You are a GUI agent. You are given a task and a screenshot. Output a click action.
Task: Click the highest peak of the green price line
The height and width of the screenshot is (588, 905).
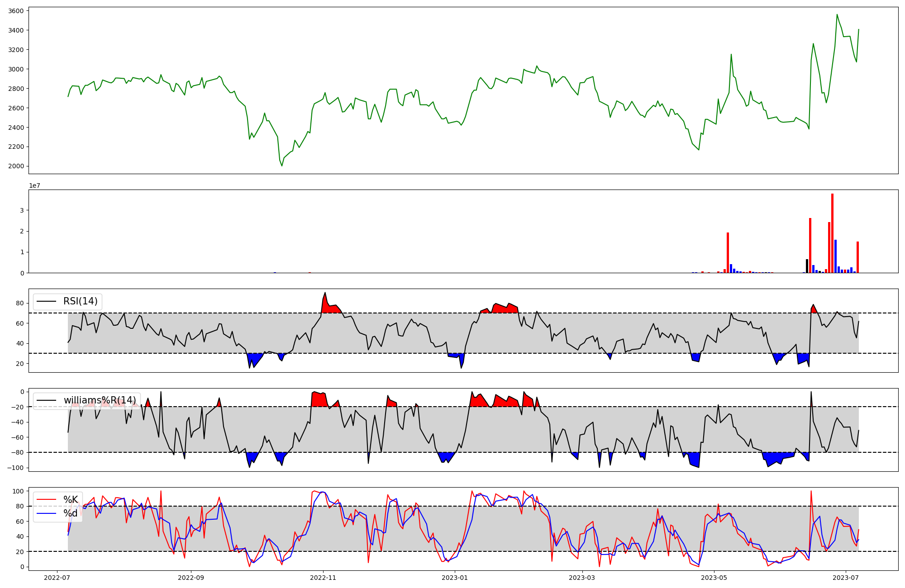(837, 14)
